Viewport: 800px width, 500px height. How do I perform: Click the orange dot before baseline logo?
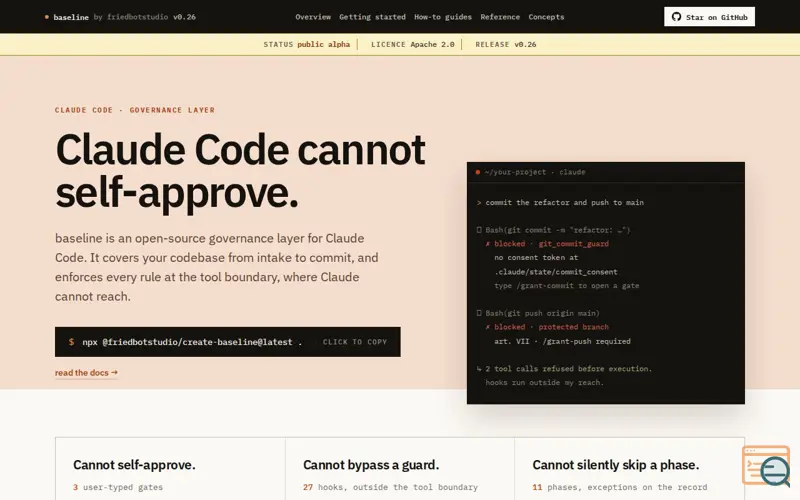47,17
